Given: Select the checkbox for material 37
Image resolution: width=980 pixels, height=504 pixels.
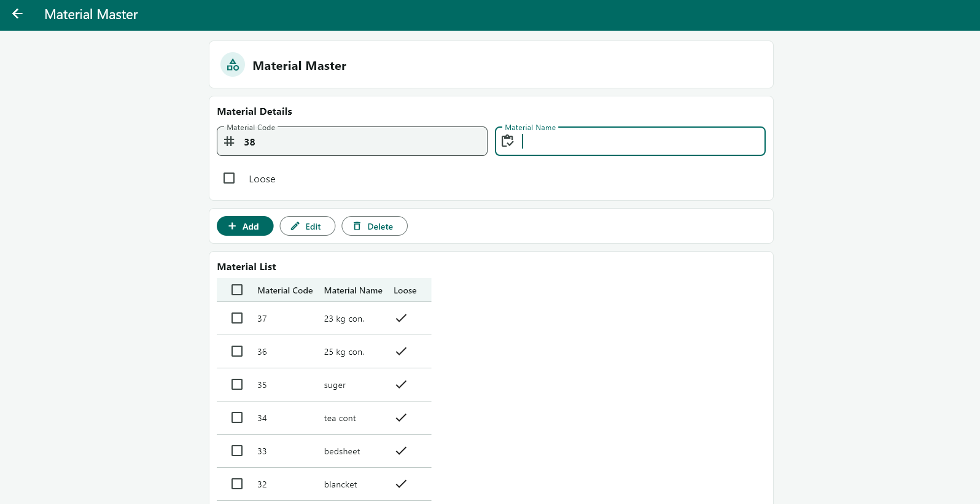Looking at the screenshot, I should (x=237, y=318).
